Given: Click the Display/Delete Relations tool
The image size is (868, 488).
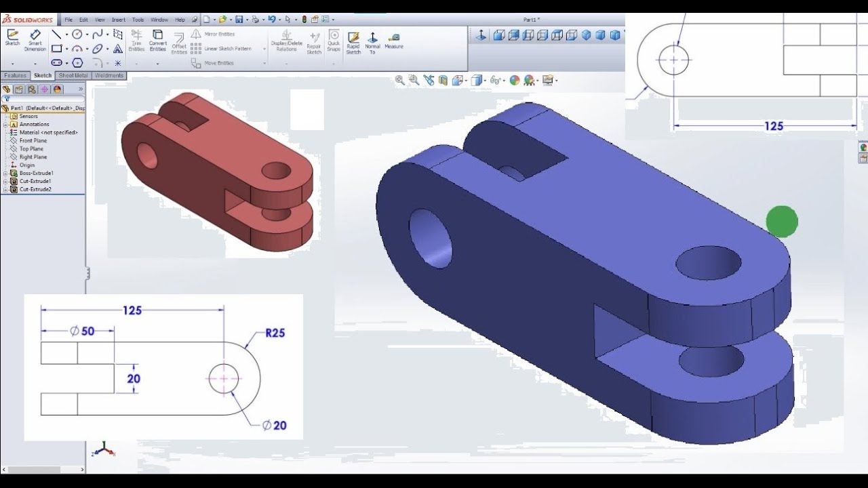Looking at the screenshot, I should (x=286, y=41).
